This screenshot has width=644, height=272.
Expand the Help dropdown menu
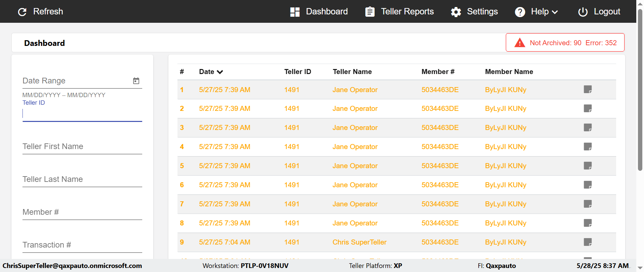554,12
